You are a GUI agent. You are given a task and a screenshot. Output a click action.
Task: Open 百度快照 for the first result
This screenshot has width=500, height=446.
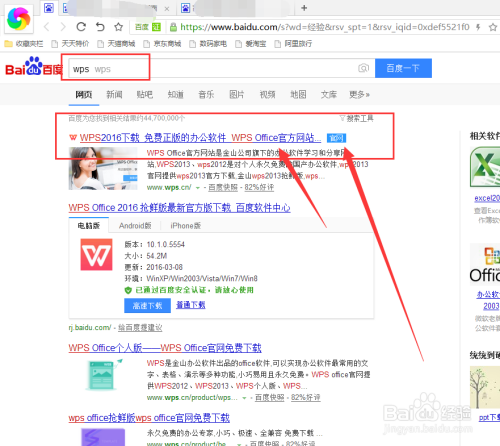point(223,188)
